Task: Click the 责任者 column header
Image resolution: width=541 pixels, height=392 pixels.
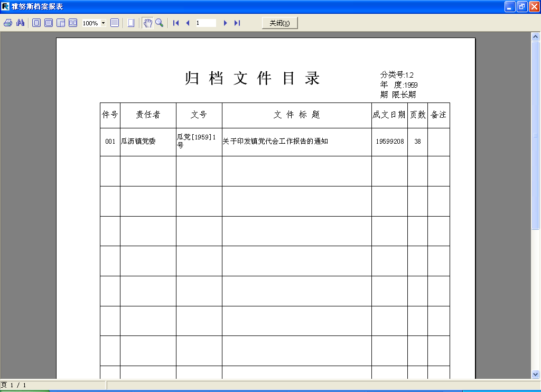Action: point(148,115)
